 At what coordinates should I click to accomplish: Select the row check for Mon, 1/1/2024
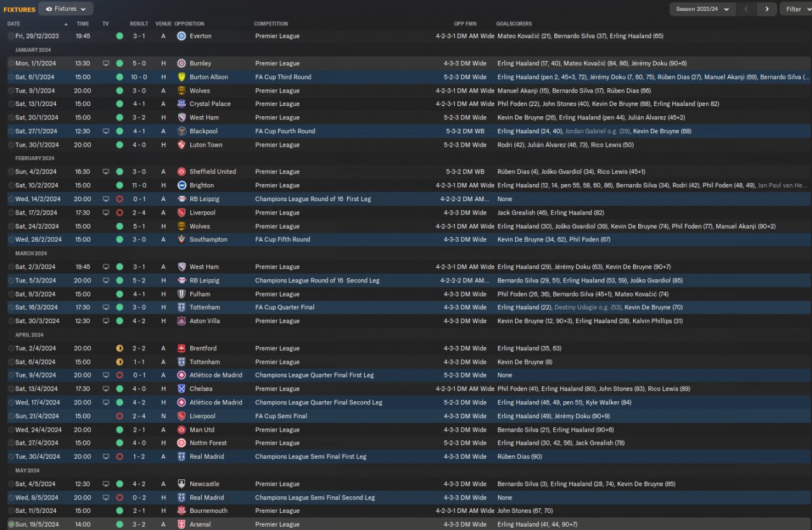pyautogui.click(x=11, y=63)
